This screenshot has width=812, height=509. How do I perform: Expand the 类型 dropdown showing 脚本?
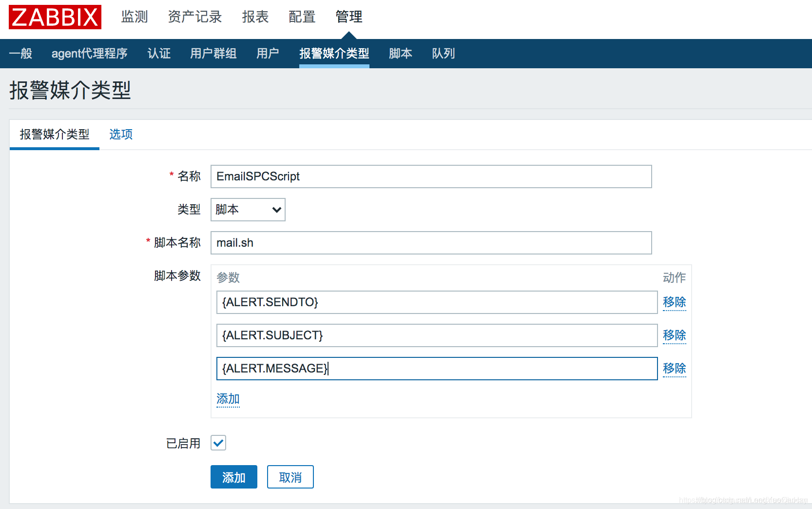click(248, 210)
